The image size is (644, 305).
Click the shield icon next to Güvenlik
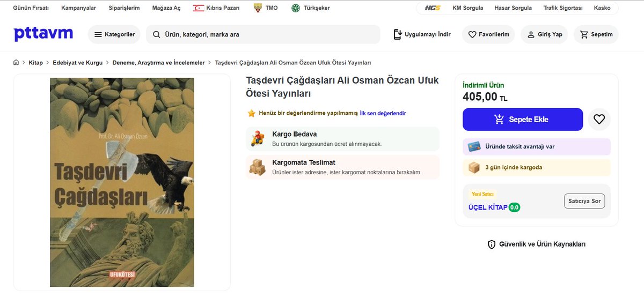[492, 244]
